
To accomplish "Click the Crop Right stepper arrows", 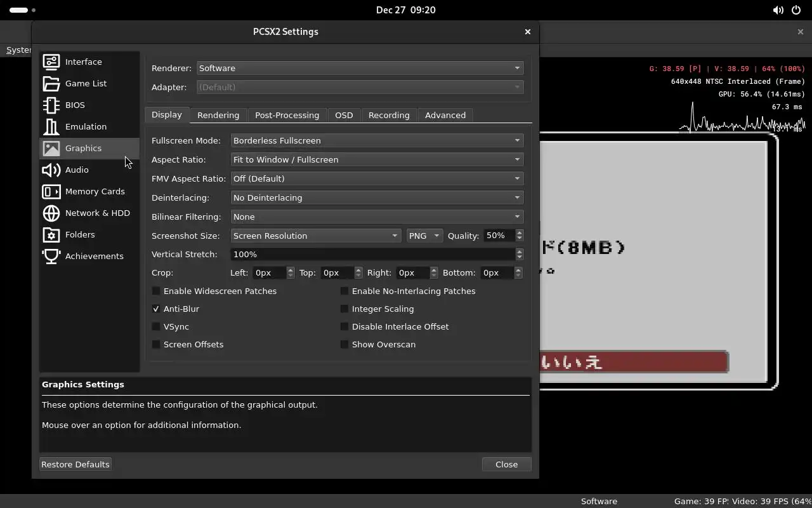I will pos(434,272).
